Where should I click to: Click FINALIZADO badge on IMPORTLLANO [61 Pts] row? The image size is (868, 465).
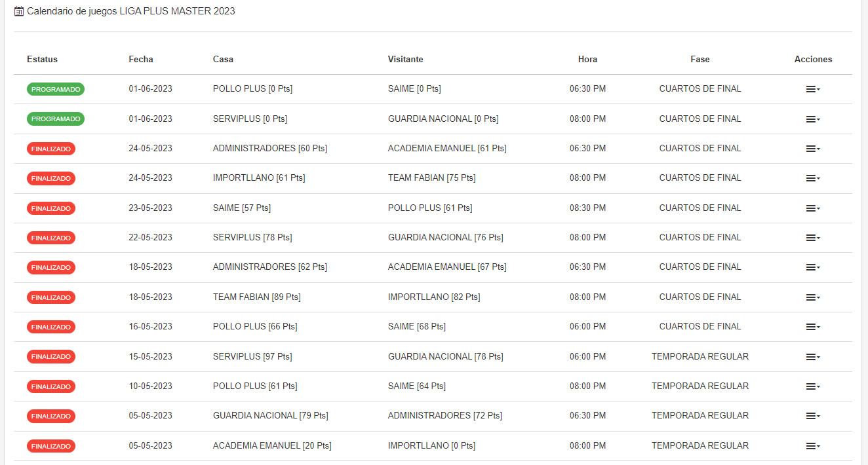51,178
